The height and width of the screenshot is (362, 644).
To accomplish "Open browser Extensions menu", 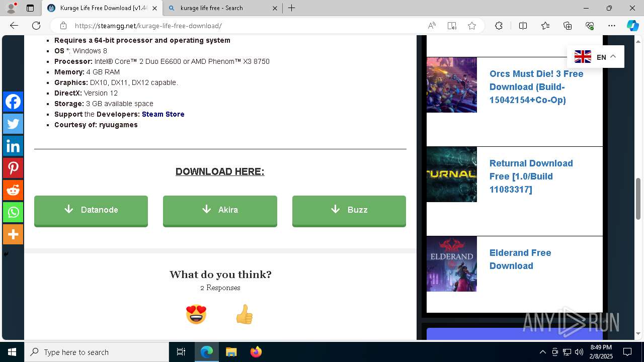I will coord(499,26).
